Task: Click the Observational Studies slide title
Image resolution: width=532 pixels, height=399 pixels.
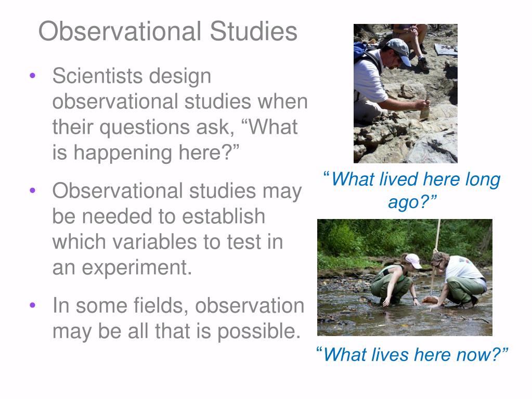Action: pos(168,31)
